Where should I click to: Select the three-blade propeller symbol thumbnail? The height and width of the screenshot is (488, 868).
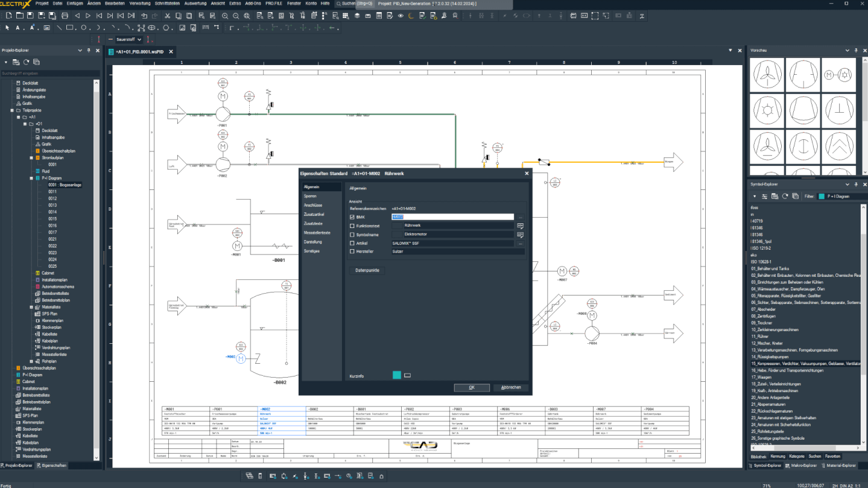tap(767, 75)
